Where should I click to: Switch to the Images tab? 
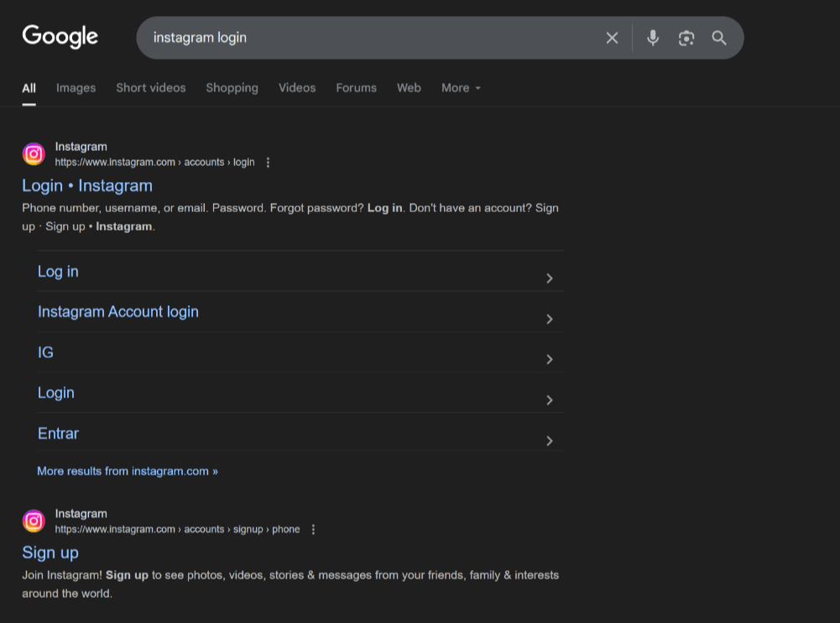point(76,88)
